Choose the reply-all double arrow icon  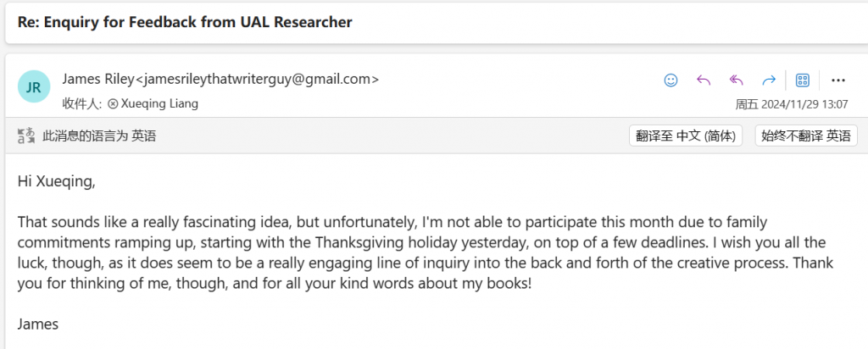tap(736, 80)
